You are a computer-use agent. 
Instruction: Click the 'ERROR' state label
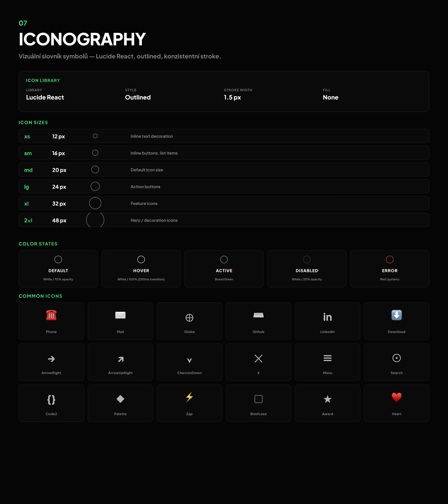[390, 271]
